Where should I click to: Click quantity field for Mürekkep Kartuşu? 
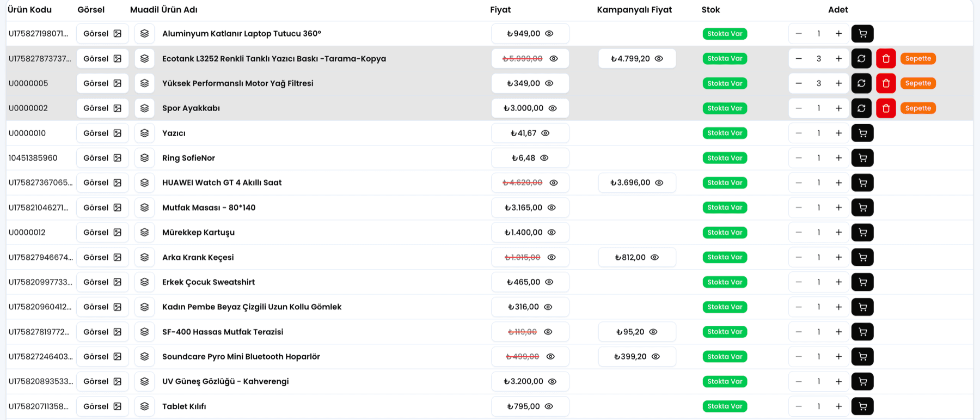pyautogui.click(x=819, y=233)
